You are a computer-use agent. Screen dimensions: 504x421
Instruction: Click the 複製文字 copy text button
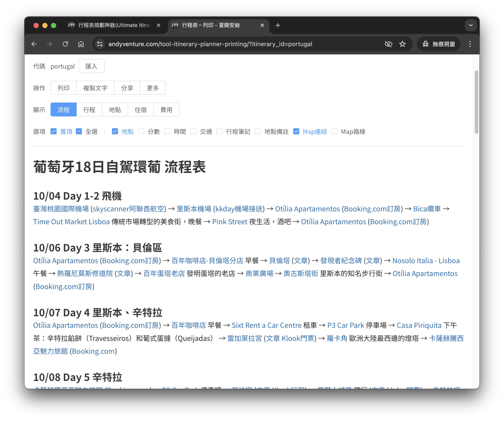coord(95,88)
